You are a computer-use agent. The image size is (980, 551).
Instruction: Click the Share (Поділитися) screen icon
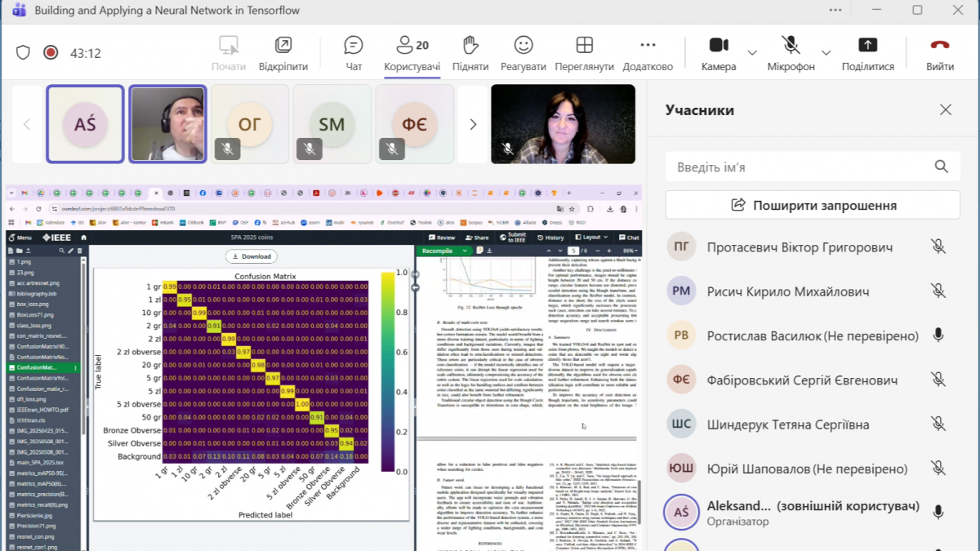(867, 52)
